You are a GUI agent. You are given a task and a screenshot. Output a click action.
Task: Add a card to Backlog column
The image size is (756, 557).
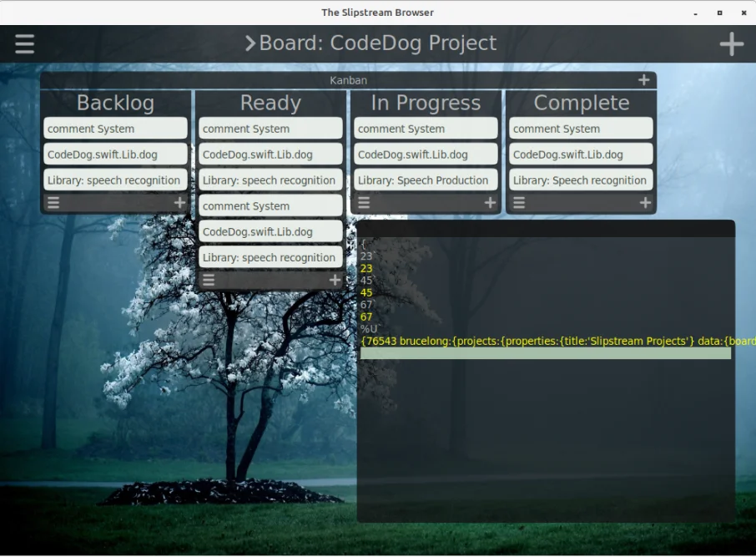click(x=179, y=203)
